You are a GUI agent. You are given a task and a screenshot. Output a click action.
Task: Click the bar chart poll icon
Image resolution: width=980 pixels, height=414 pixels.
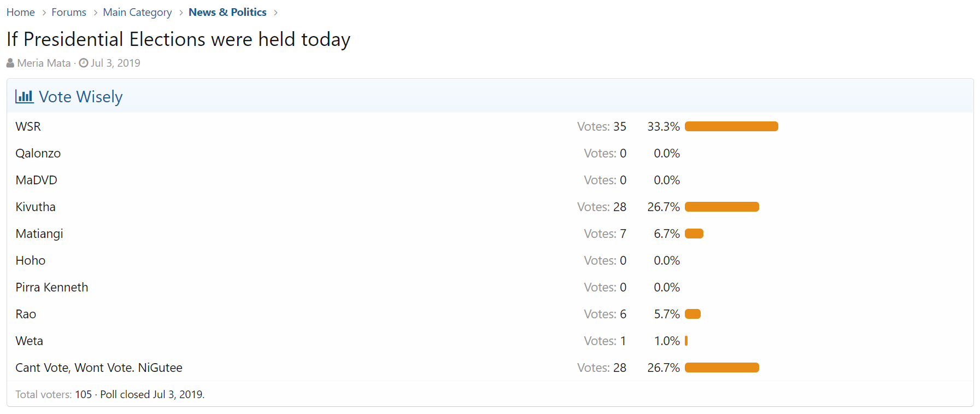tap(24, 97)
